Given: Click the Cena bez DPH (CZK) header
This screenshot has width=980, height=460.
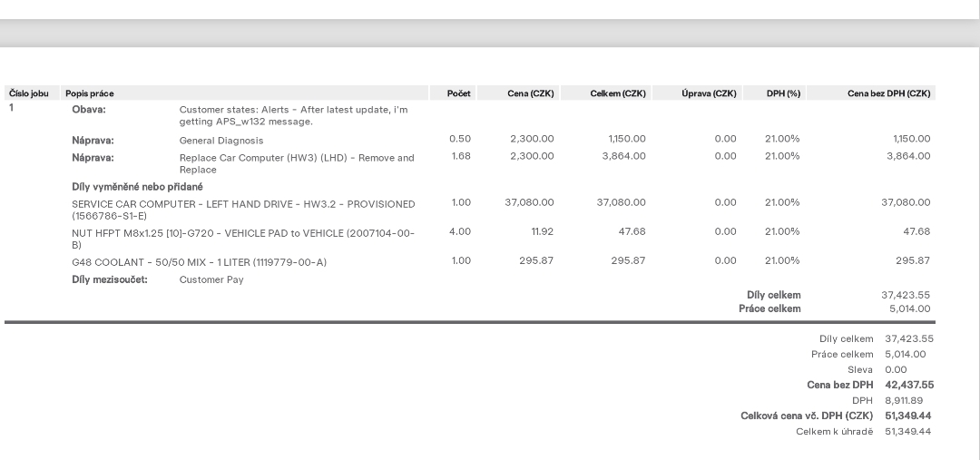Looking at the screenshot, I should pos(888,93).
